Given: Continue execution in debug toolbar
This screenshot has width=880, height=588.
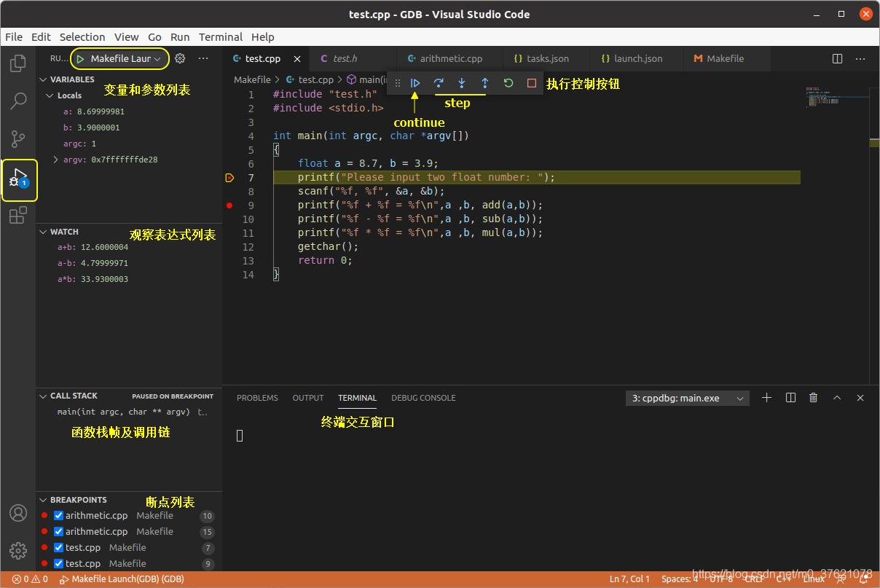Looking at the screenshot, I should click(415, 83).
